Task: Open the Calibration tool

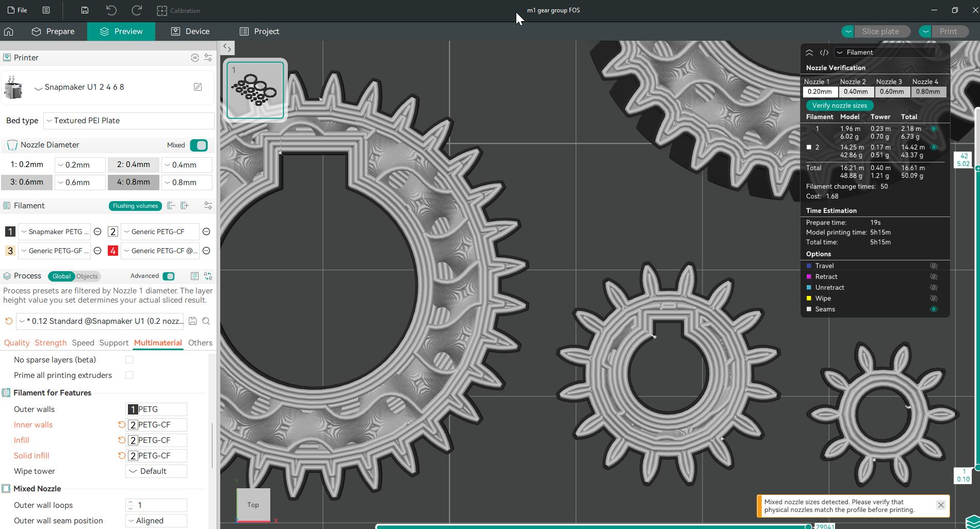Action: tap(178, 10)
